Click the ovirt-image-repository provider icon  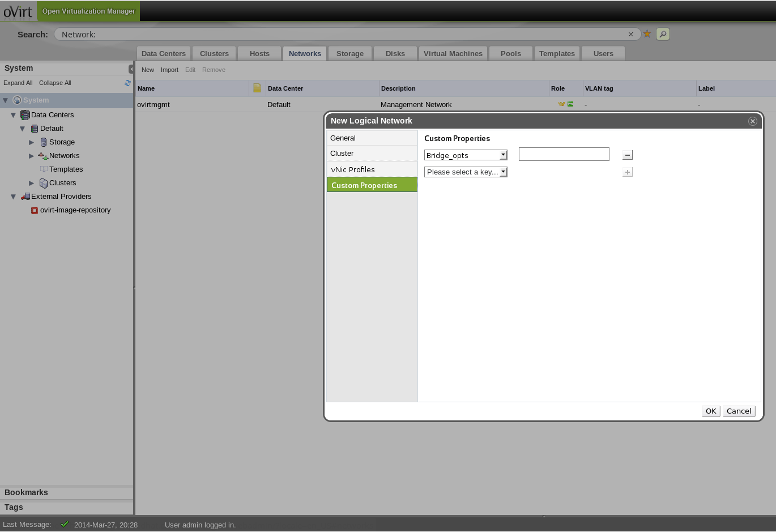click(35, 210)
